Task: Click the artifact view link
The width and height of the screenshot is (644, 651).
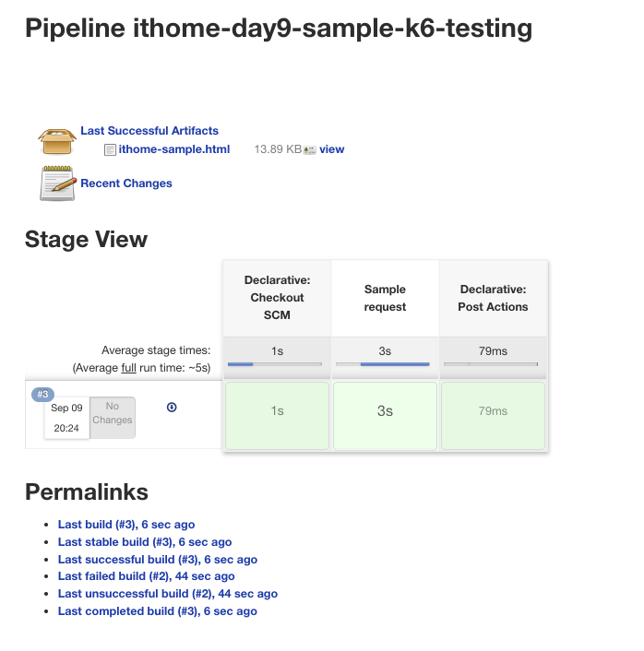Action: coord(332,149)
